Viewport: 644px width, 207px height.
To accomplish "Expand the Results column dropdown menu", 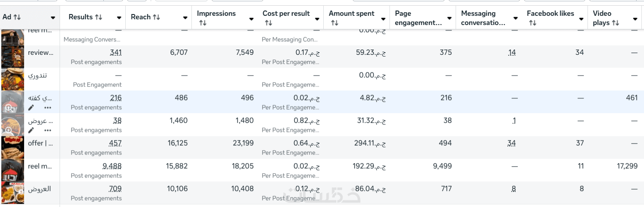I will pos(119,18).
